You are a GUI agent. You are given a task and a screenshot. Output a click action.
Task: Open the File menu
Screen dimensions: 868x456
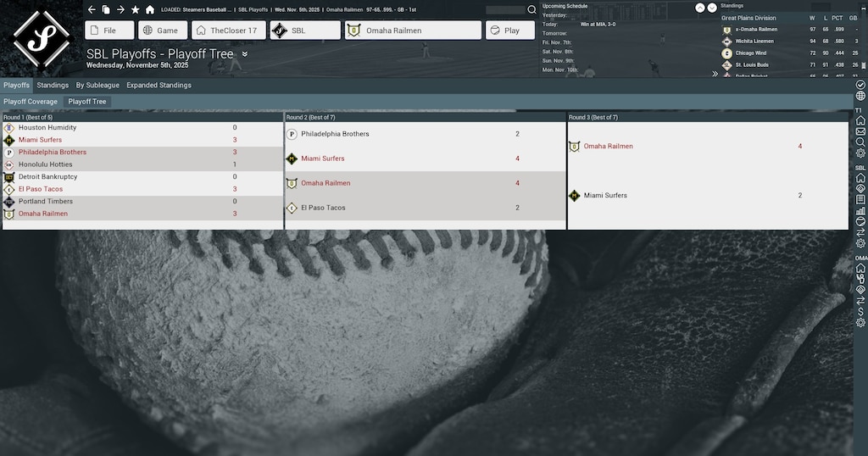point(109,30)
